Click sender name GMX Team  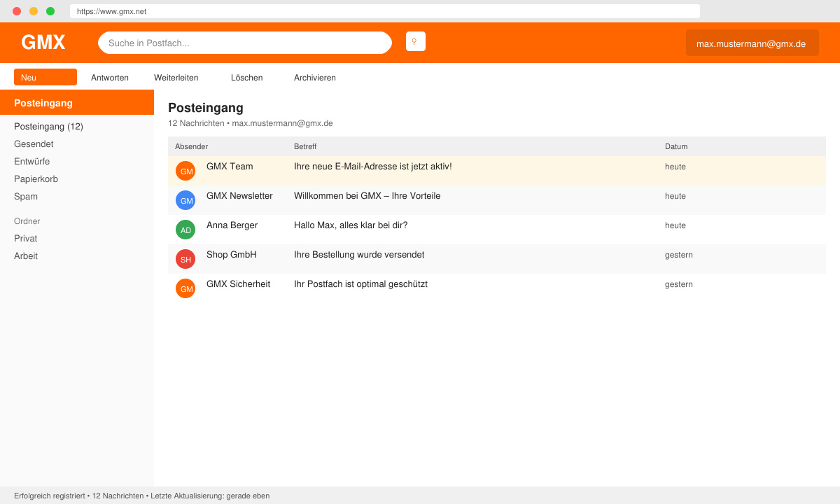click(x=230, y=167)
